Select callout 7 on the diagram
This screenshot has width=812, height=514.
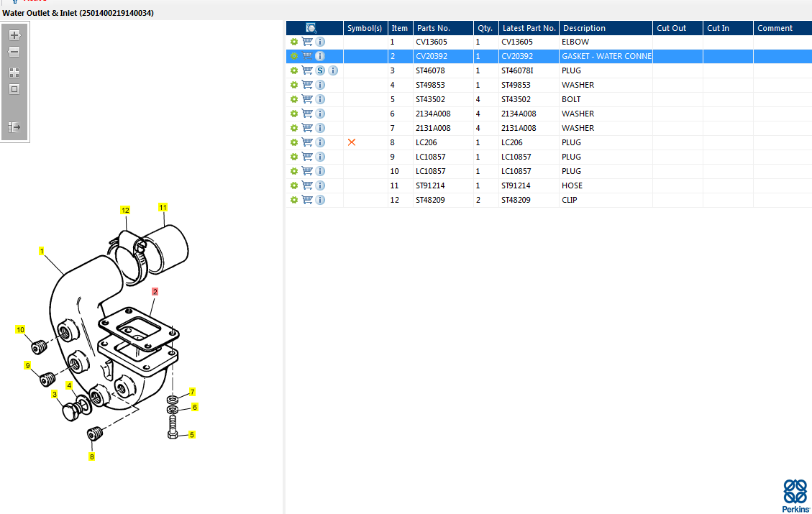pyautogui.click(x=192, y=392)
